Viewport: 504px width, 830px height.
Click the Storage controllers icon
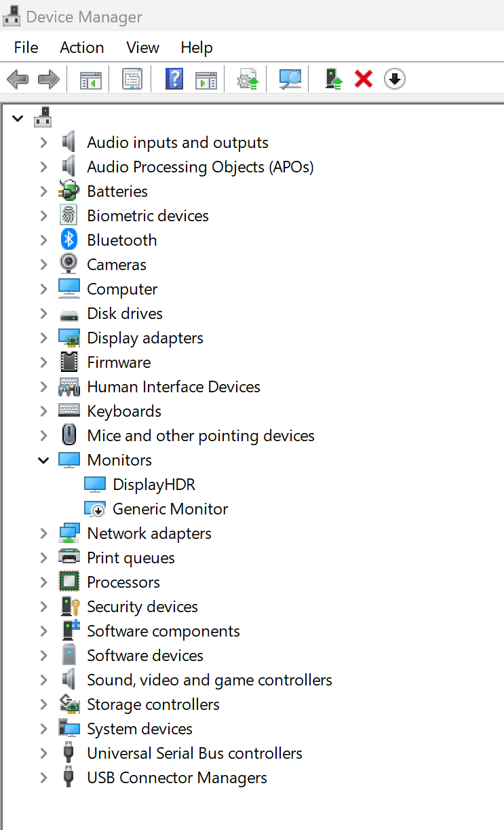69,704
